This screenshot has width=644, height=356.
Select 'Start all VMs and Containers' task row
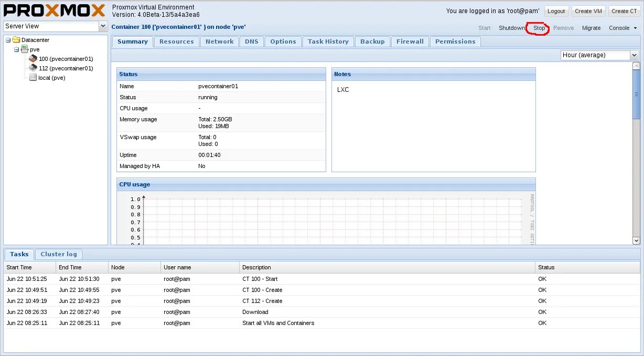tap(322, 323)
